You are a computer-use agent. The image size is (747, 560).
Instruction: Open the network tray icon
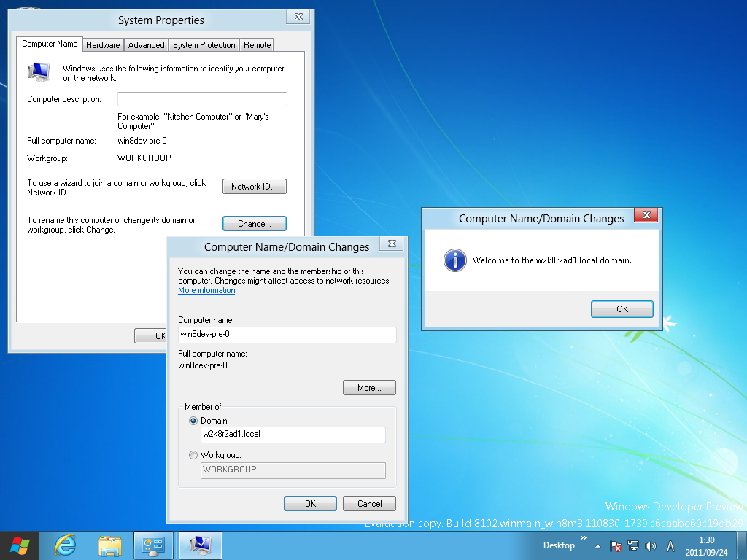tap(633, 546)
